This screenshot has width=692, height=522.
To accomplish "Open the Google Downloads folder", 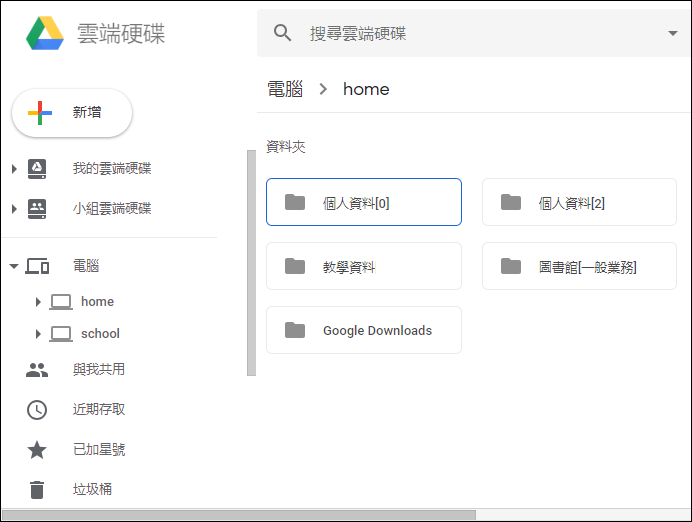I will (364, 330).
